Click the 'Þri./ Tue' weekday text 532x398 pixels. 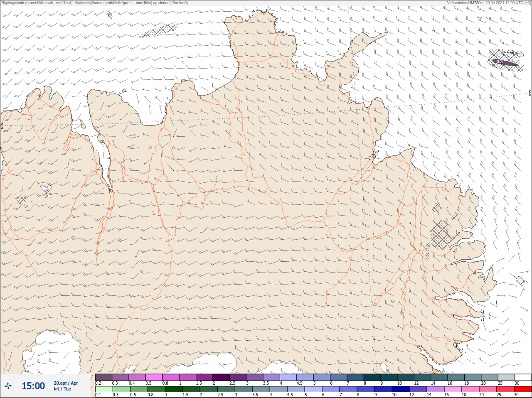tap(62, 389)
